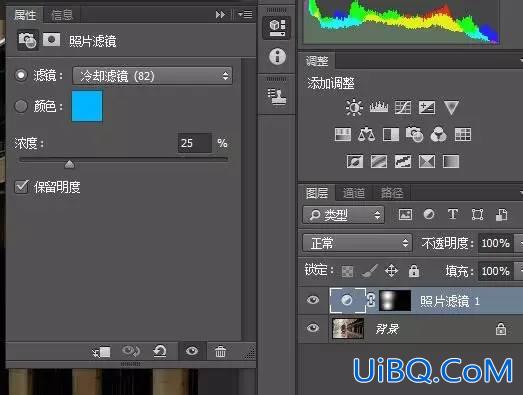Switch to the 信息 tab
Image resolution: width=523 pixels, height=395 pixels.
click(62, 15)
